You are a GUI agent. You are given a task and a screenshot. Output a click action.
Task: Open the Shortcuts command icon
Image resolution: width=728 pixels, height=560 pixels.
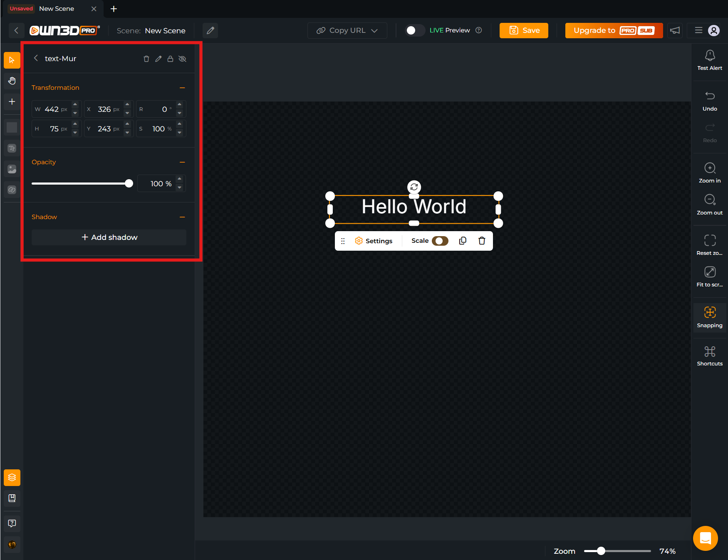(x=710, y=352)
